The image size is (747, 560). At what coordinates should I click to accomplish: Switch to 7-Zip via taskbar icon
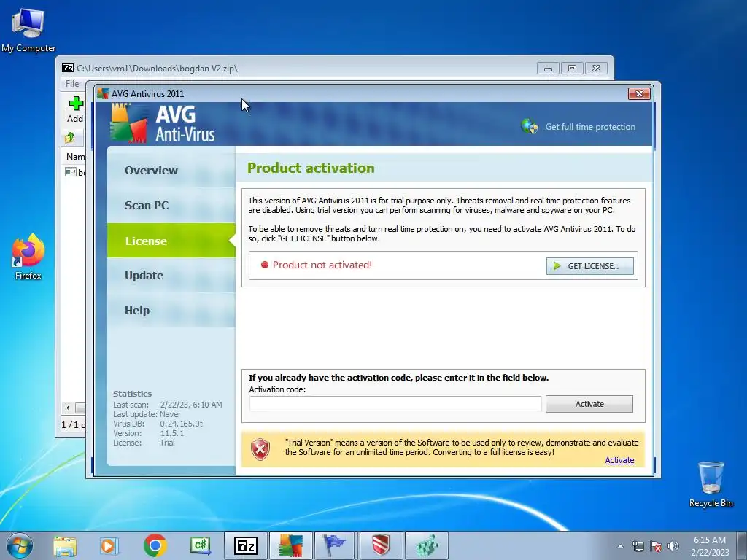246,545
